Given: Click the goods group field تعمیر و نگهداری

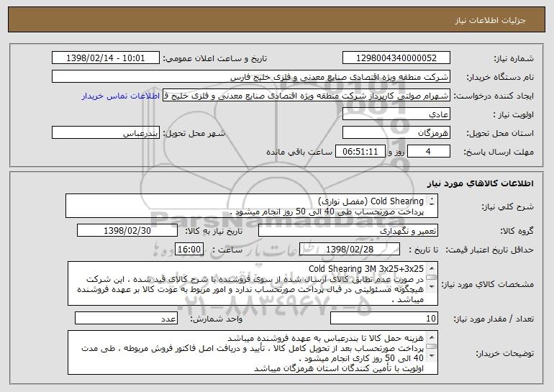Looking at the screenshot, I should tap(348, 231).
